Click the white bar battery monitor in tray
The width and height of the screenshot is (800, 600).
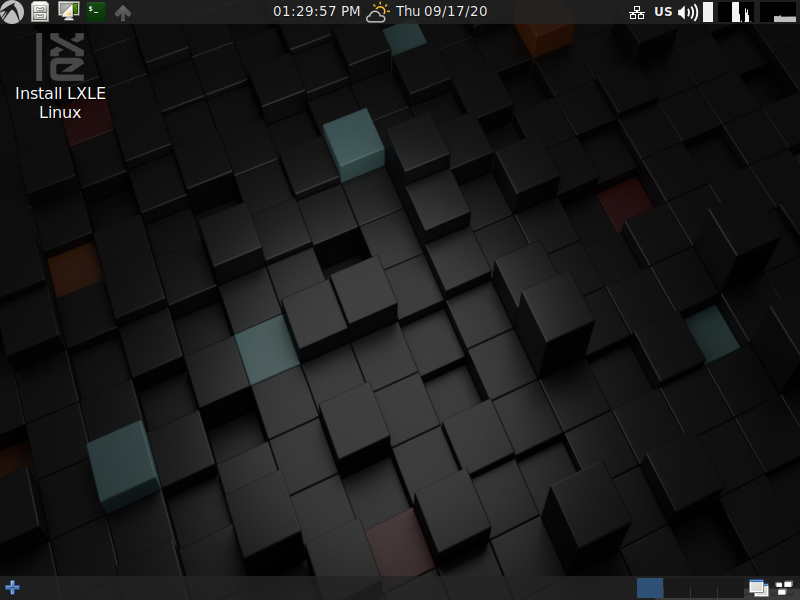pos(709,12)
